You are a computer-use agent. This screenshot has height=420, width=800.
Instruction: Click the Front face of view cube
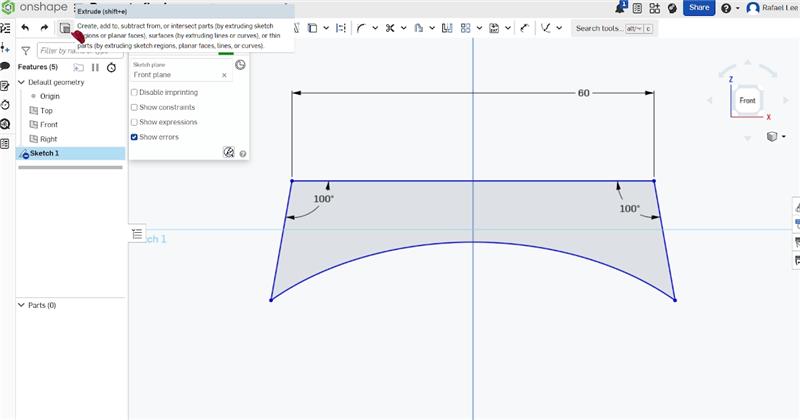click(747, 101)
